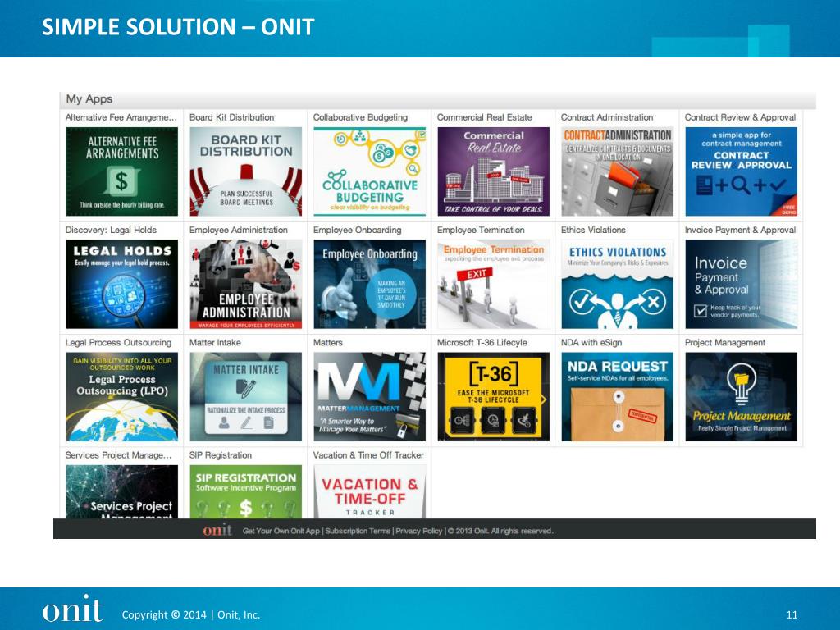Click the Onit logo in the slide footer

tap(72, 609)
